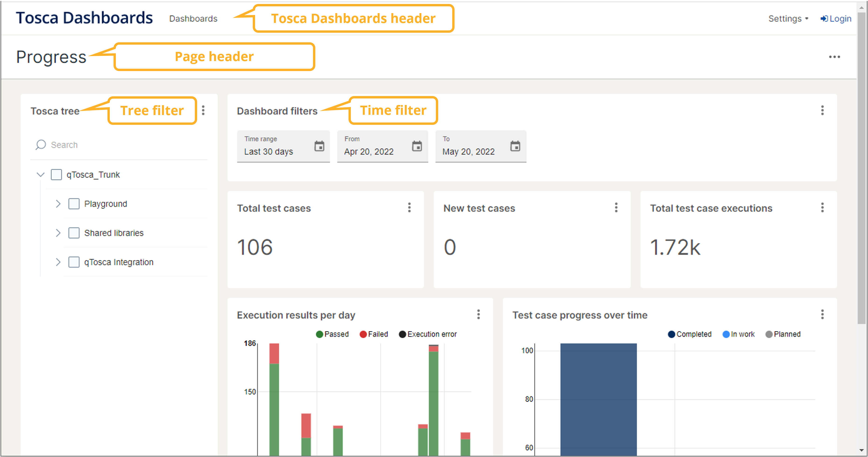The width and height of the screenshot is (868, 457).
Task: Toggle the Failed legend swatch
Action: pos(363,334)
